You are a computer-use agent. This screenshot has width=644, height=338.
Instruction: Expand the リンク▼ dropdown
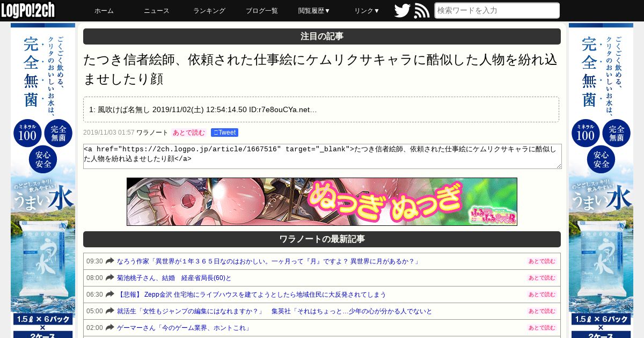tap(367, 11)
